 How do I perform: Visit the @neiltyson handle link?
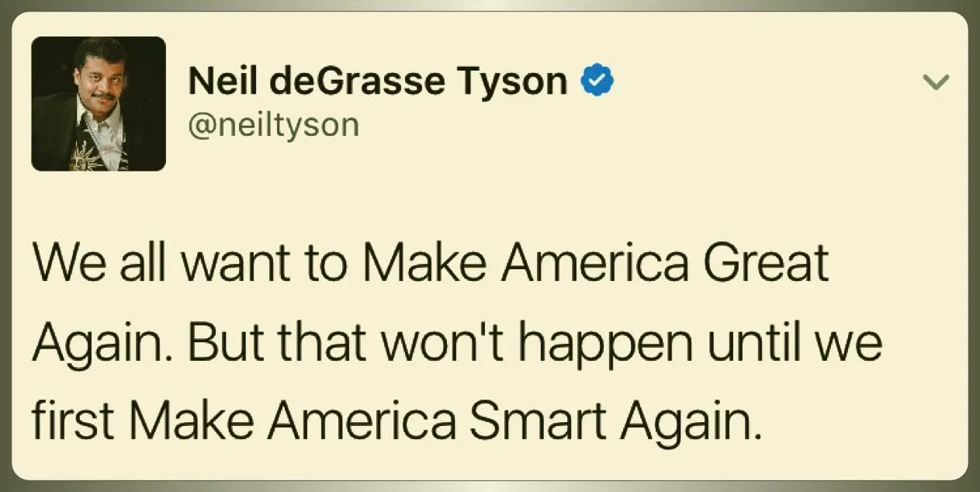(273, 124)
